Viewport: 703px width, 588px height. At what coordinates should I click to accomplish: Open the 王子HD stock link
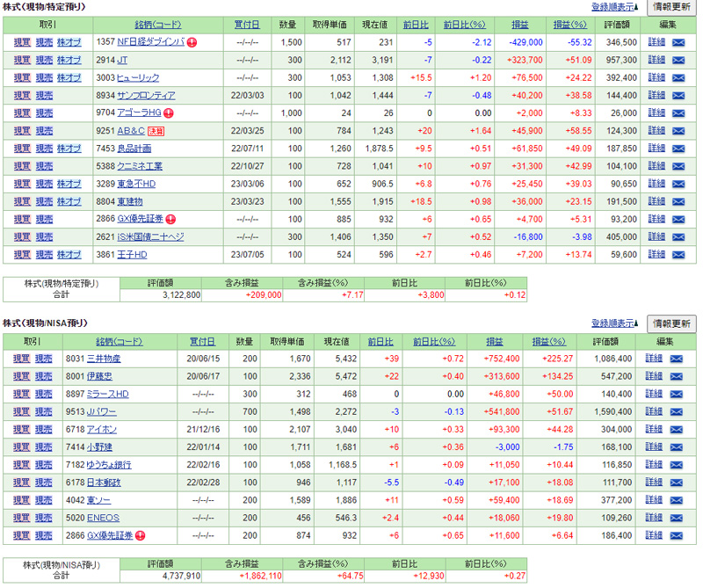pyautogui.click(x=133, y=255)
